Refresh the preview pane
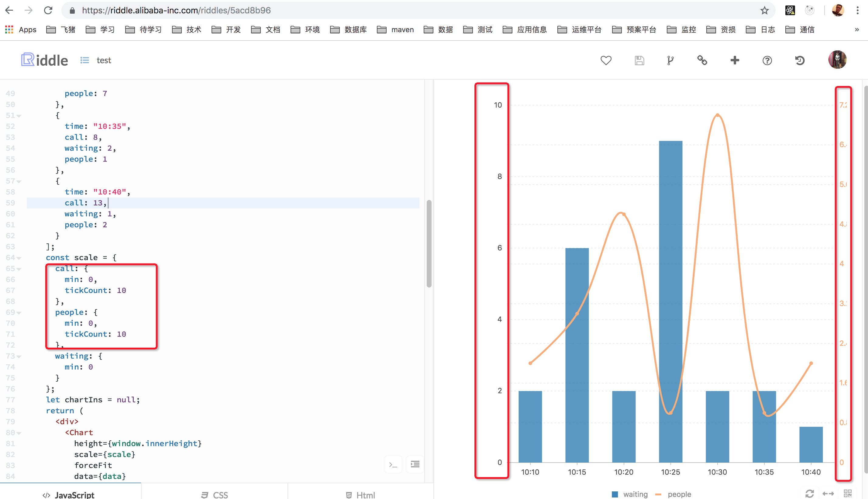This screenshot has width=868, height=499. click(x=810, y=494)
